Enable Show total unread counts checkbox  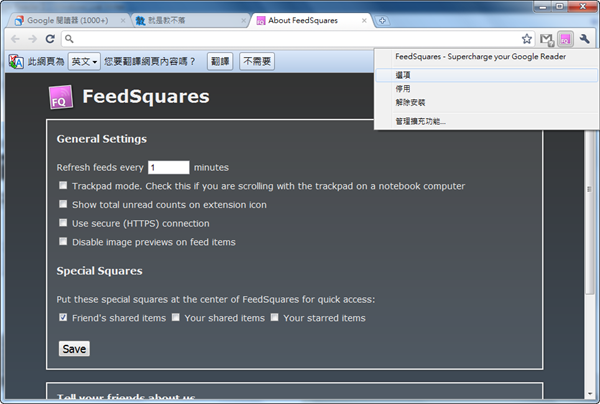click(63, 204)
